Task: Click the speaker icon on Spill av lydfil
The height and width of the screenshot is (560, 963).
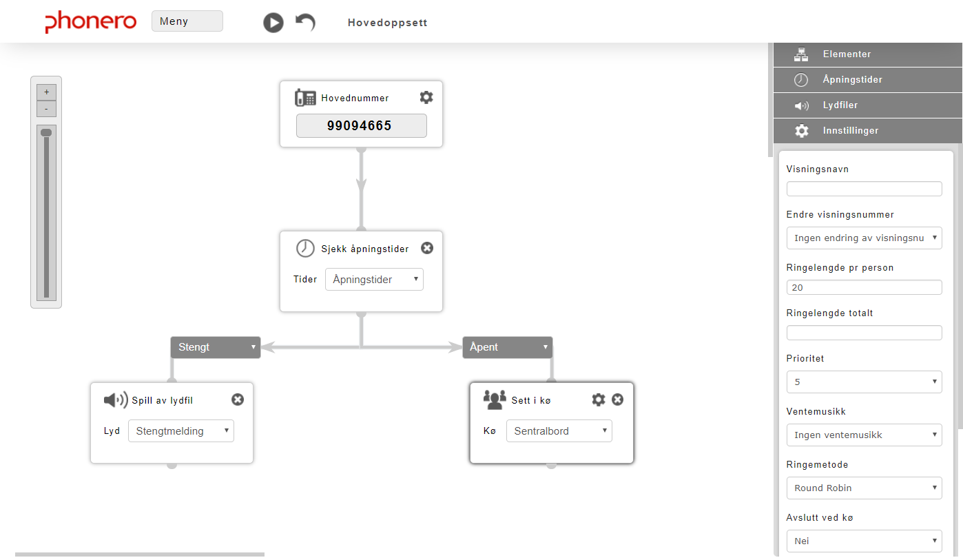Action: [x=116, y=400]
